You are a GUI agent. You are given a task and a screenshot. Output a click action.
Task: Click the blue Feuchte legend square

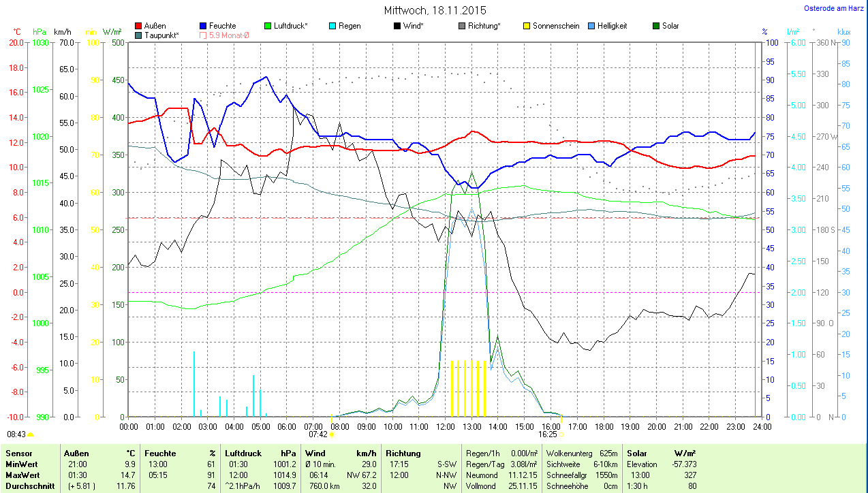click(204, 26)
